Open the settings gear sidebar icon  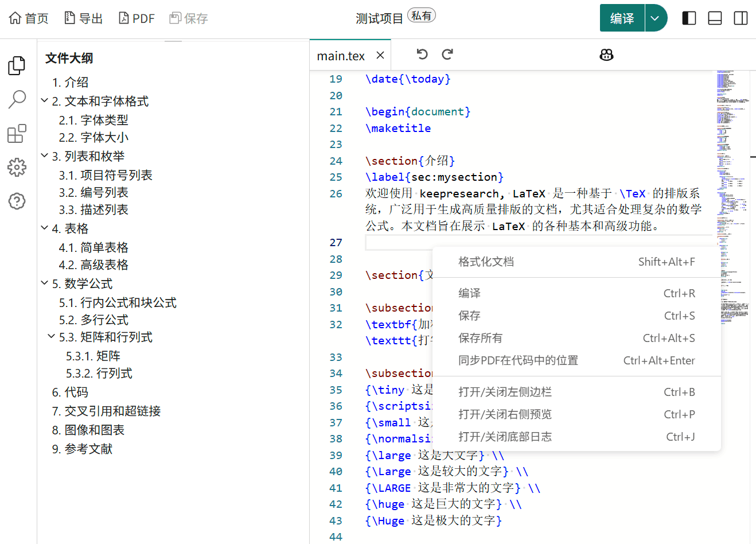(x=17, y=168)
